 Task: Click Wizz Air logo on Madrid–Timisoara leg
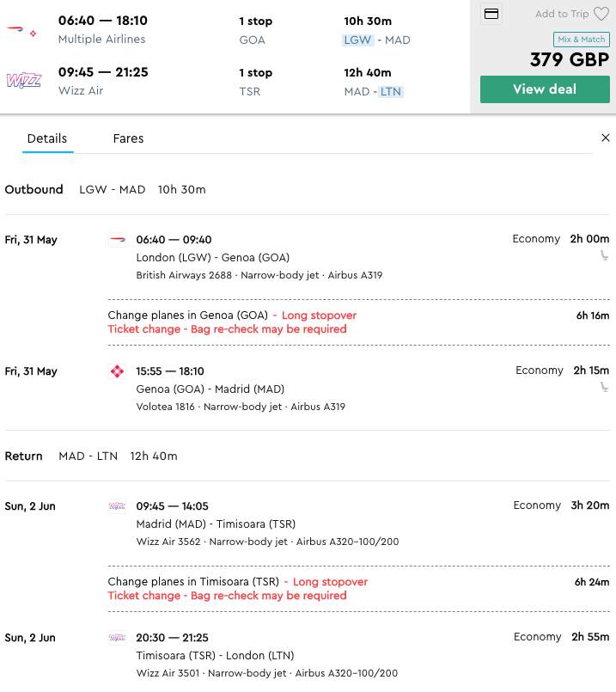[117, 506]
